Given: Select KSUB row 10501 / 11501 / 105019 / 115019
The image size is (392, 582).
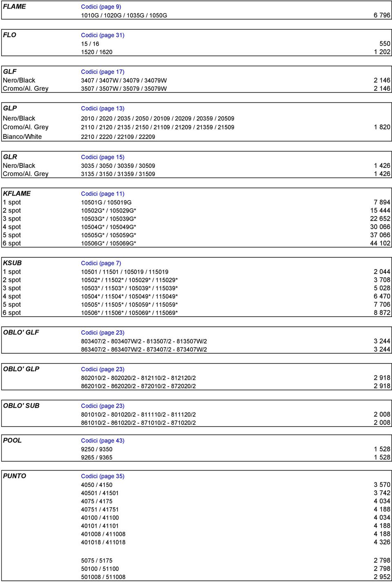Looking at the screenshot, I should [125, 272].
